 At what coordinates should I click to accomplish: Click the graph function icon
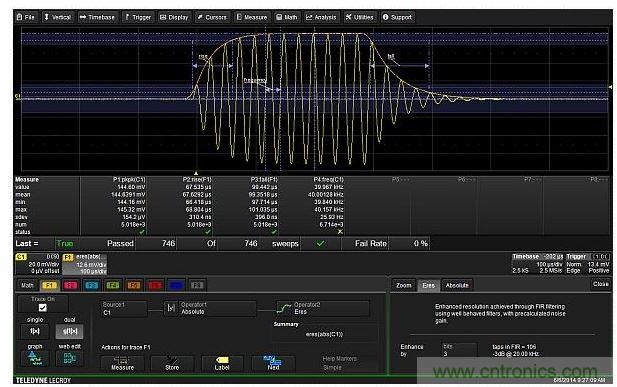[x=35, y=358]
